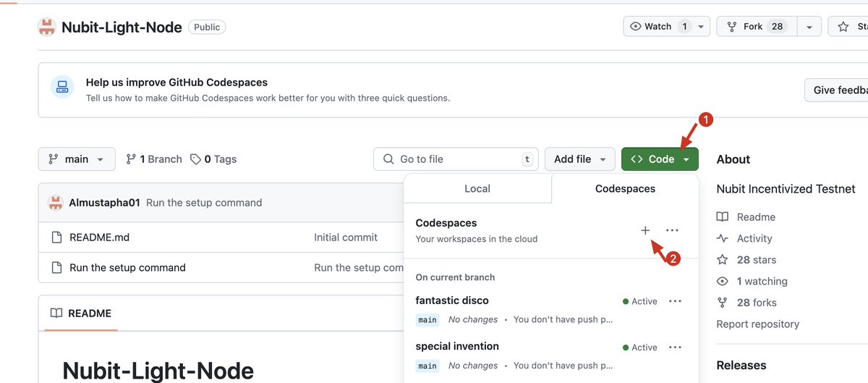The image size is (868, 383).
Task: Open the Initial commit message link
Action: point(346,237)
